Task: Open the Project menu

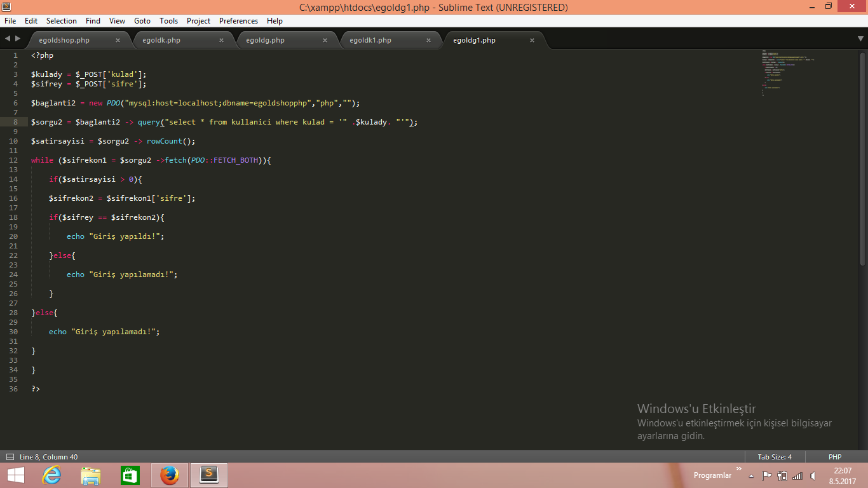Action: point(198,21)
